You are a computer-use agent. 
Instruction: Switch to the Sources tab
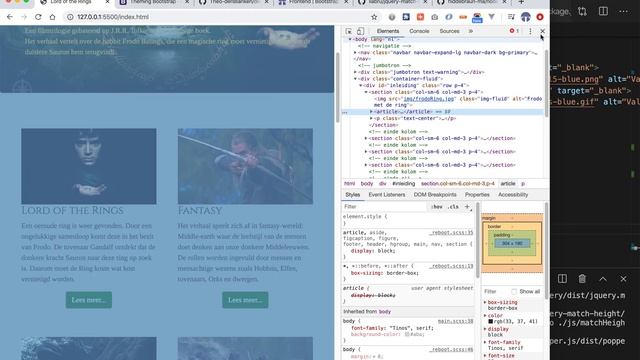449,31
